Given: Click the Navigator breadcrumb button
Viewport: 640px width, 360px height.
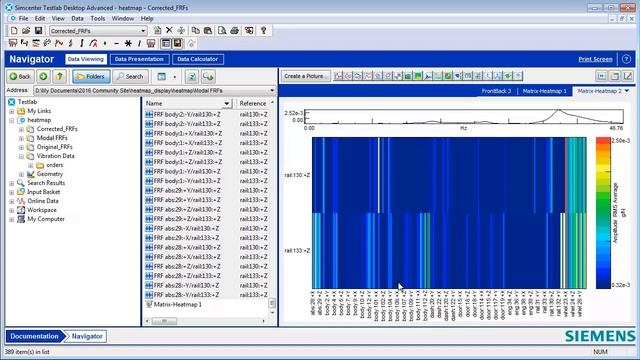Looking at the screenshot, I should coord(87,336).
